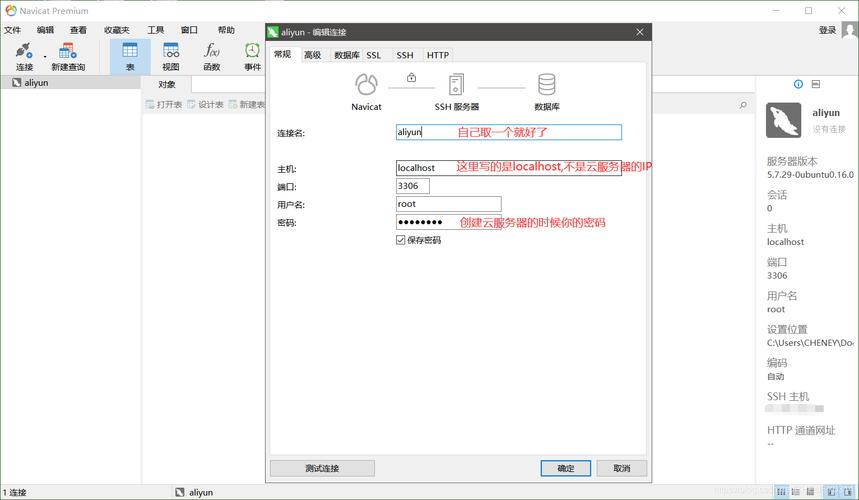Click the aliyun dolphin thumbnail in the right panel
This screenshot has width=859, height=500.
[x=783, y=120]
